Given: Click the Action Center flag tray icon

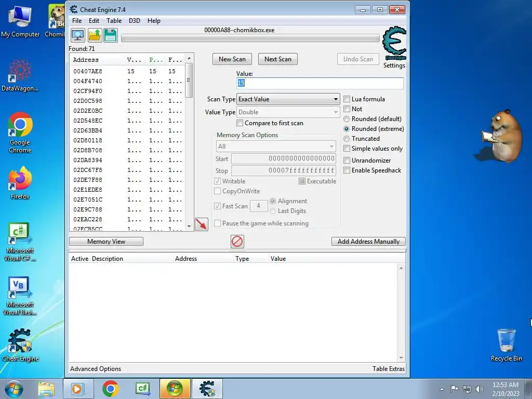Looking at the screenshot, I should [454, 389].
